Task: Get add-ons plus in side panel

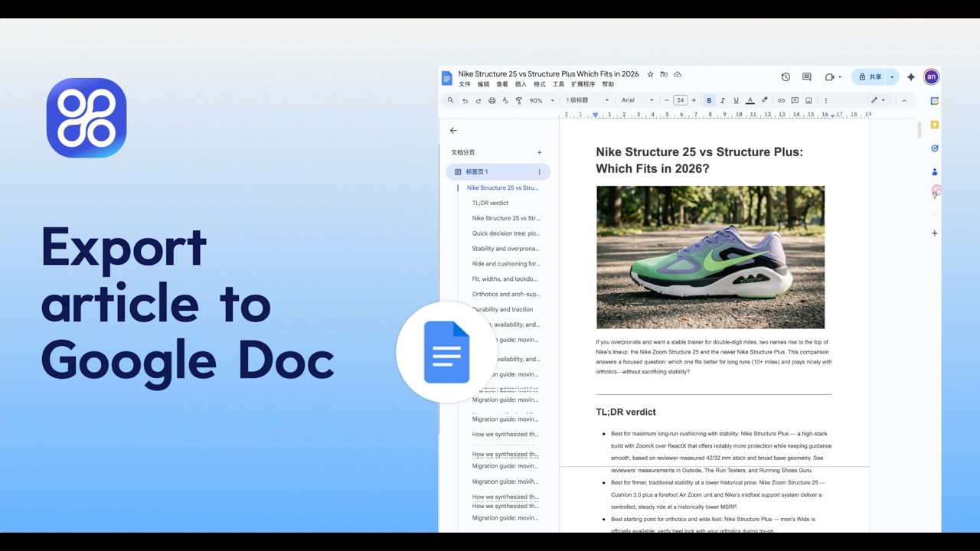Action: point(934,233)
